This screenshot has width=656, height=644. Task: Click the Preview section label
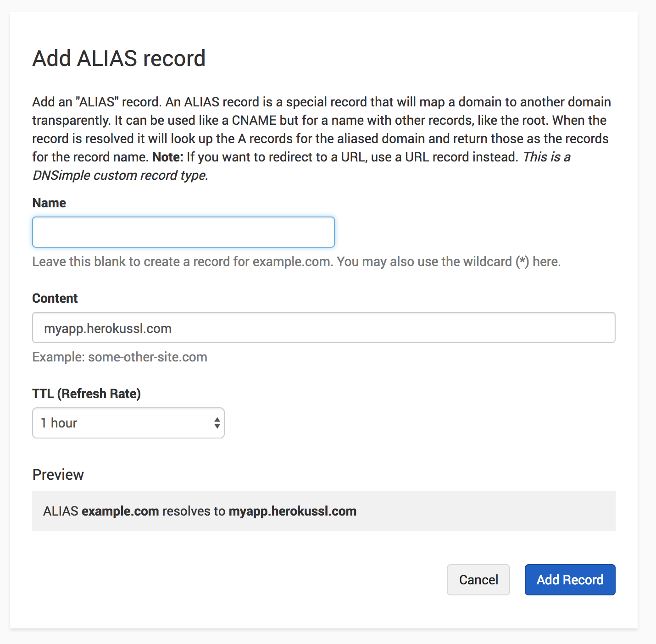coord(58,475)
